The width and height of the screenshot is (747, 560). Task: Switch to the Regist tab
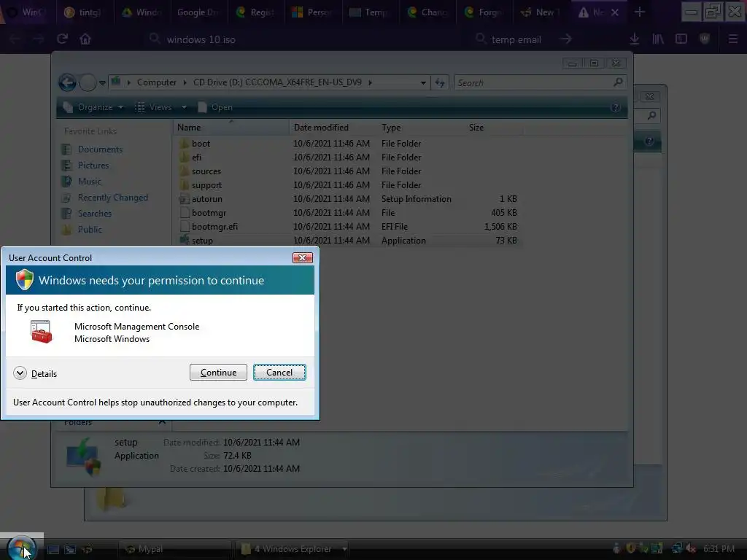[255, 12]
